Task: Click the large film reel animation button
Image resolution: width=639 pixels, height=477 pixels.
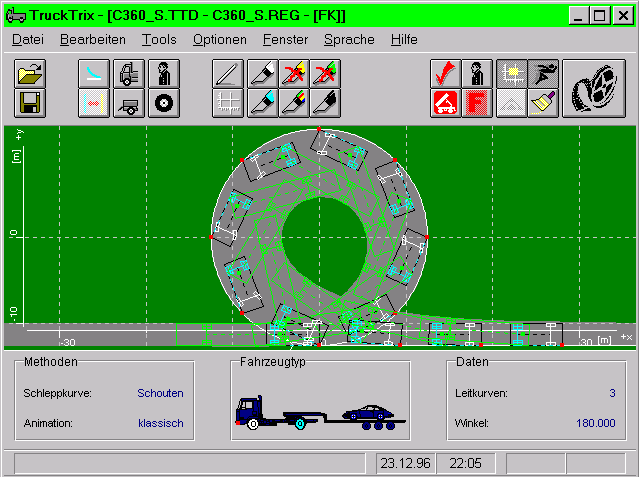Action: click(x=594, y=88)
